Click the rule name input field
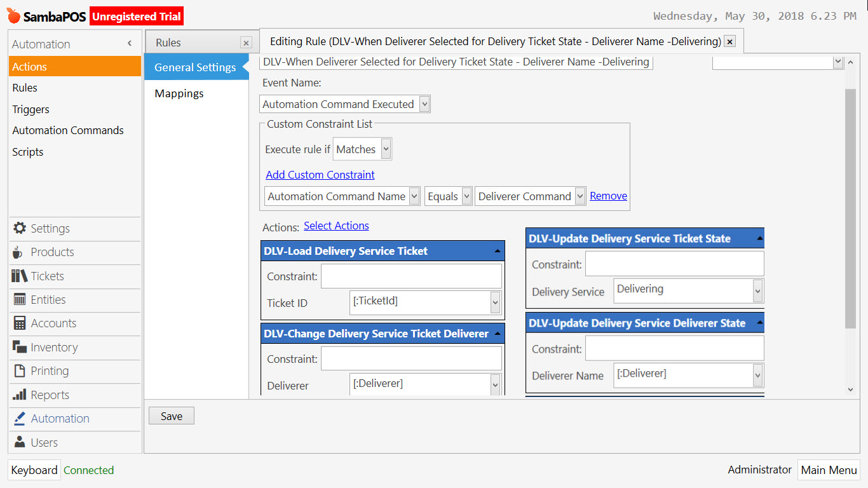 pyautogui.click(x=455, y=62)
